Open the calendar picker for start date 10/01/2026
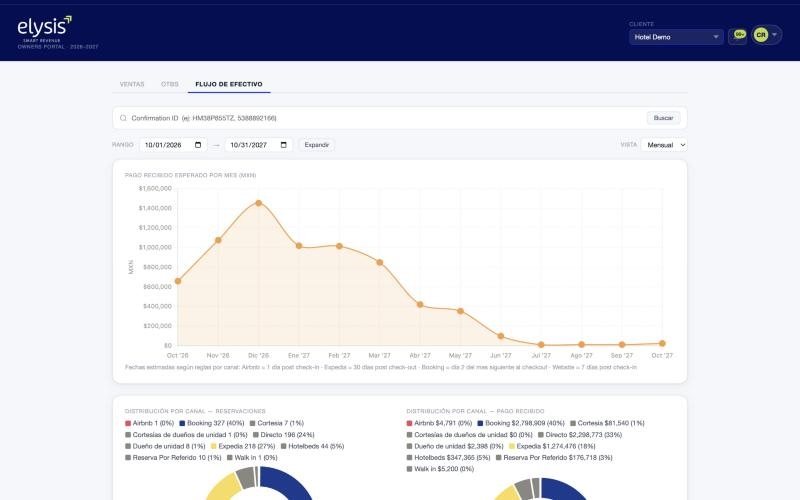This screenshot has height=500, width=800. (x=198, y=145)
